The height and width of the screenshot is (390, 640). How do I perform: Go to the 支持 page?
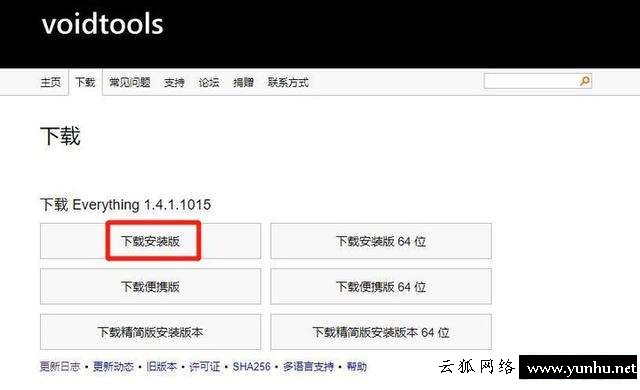(x=174, y=82)
